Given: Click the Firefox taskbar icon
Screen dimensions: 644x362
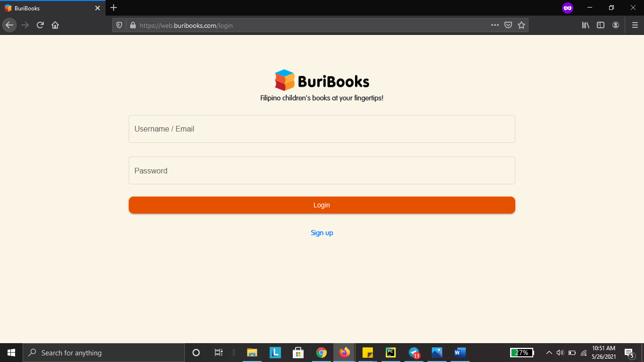Looking at the screenshot, I should tap(345, 353).
